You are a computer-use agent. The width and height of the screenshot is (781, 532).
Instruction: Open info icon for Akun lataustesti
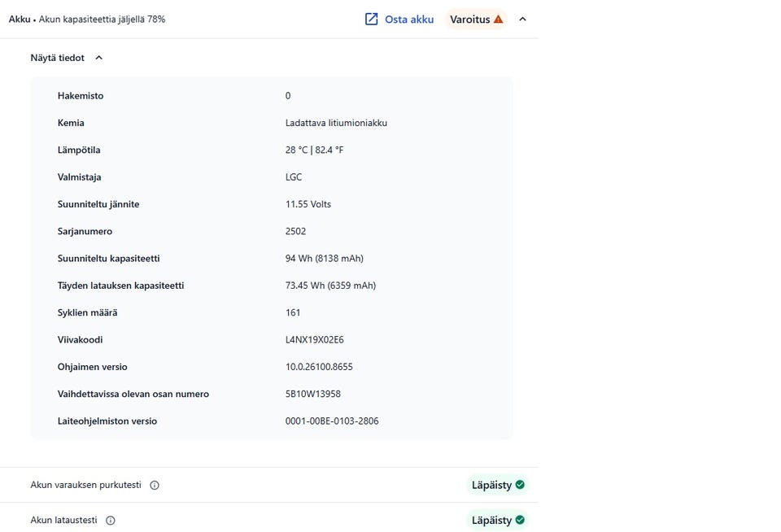pos(111,520)
